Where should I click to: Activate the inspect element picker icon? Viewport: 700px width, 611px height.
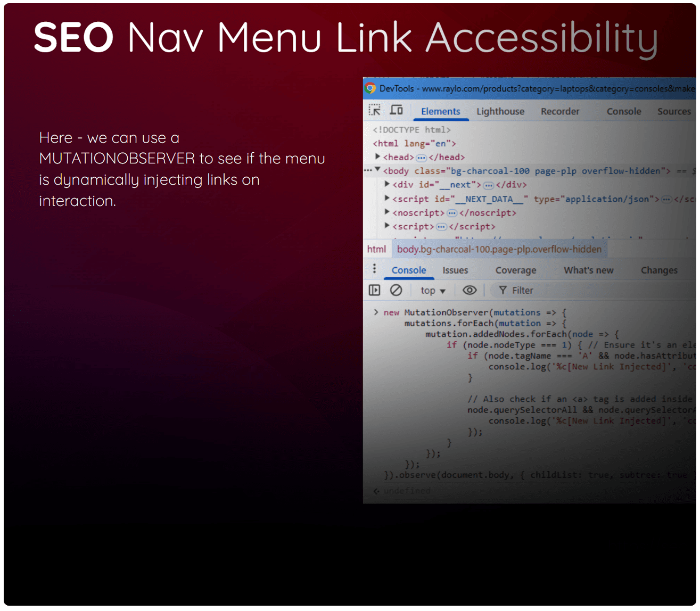point(375,110)
